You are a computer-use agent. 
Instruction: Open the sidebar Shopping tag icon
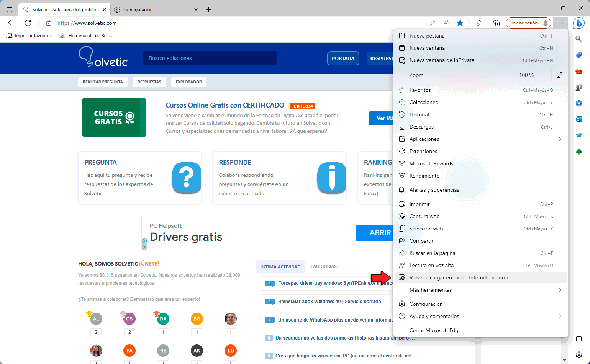coord(579,55)
